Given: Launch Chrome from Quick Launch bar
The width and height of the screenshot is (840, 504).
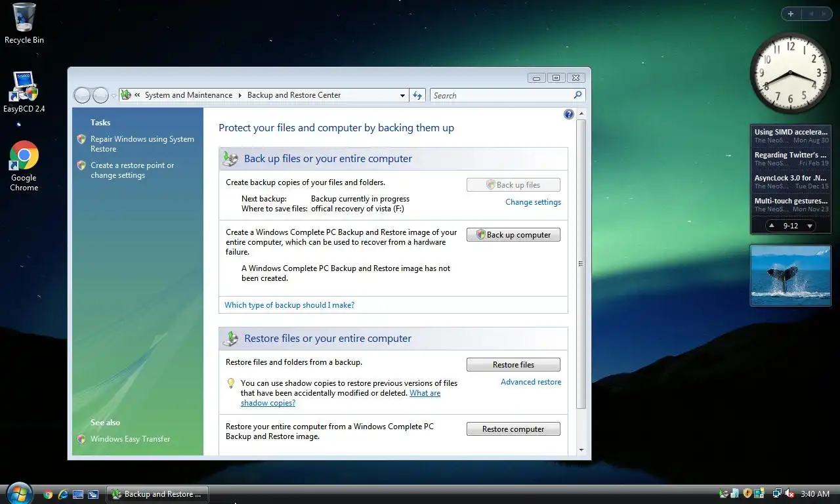Looking at the screenshot, I should tap(48, 494).
